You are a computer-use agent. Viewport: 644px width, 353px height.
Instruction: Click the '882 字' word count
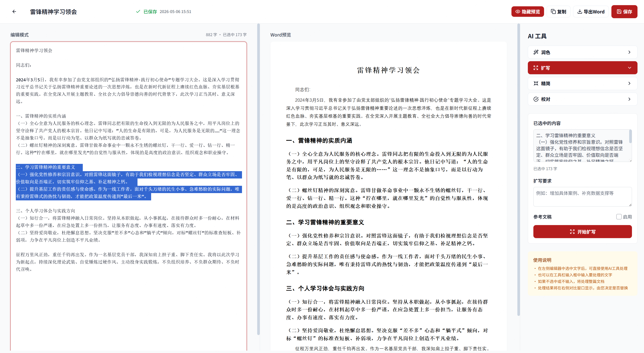click(211, 35)
